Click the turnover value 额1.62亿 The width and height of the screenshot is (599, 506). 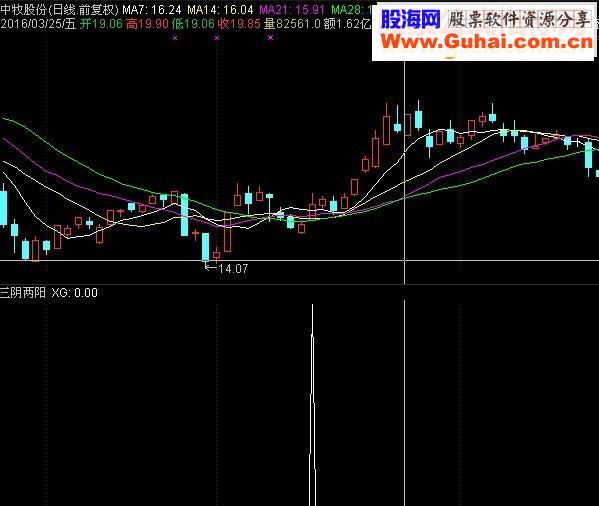click(x=347, y=24)
